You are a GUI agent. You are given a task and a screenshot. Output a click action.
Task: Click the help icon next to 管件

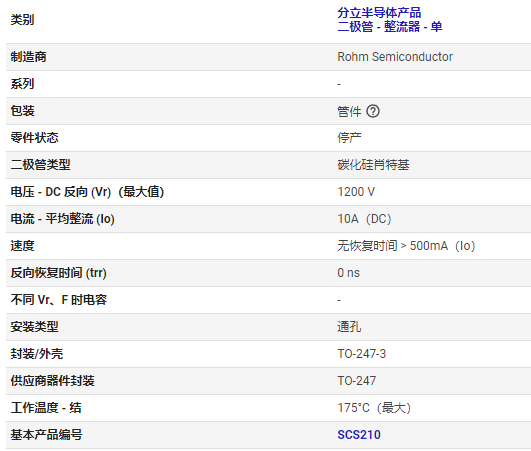click(x=373, y=111)
